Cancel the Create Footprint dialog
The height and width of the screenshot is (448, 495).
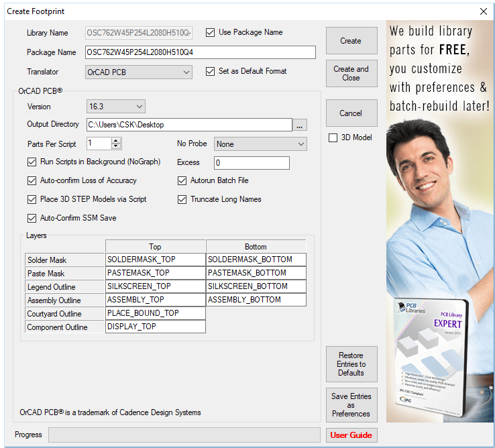click(x=351, y=113)
